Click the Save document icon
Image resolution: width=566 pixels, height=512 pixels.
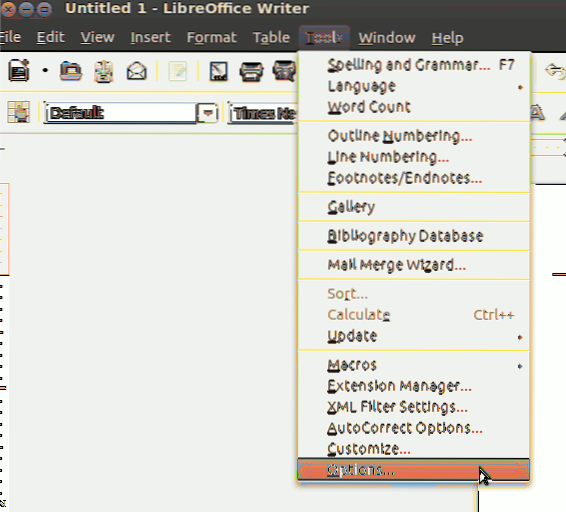(x=104, y=71)
